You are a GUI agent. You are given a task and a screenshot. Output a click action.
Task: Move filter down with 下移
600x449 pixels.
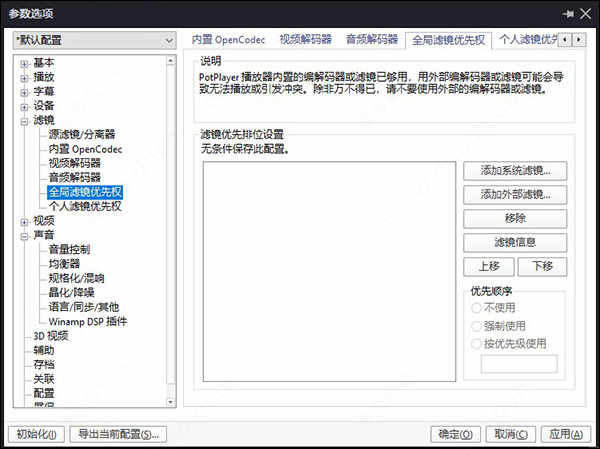click(x=542, y=266)
